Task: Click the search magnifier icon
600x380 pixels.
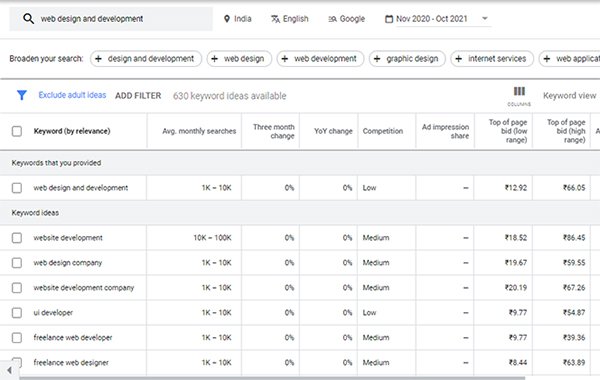Action: (28, 18)
